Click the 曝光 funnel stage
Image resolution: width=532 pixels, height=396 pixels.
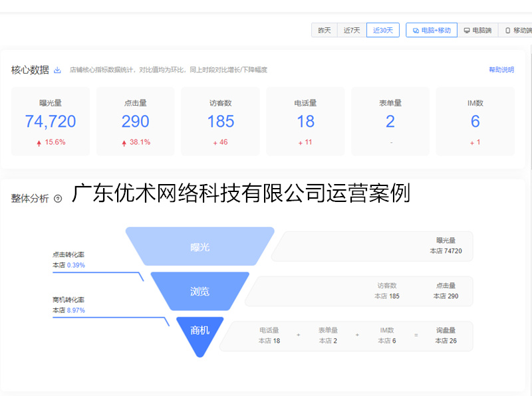click(x=200, y=247)
